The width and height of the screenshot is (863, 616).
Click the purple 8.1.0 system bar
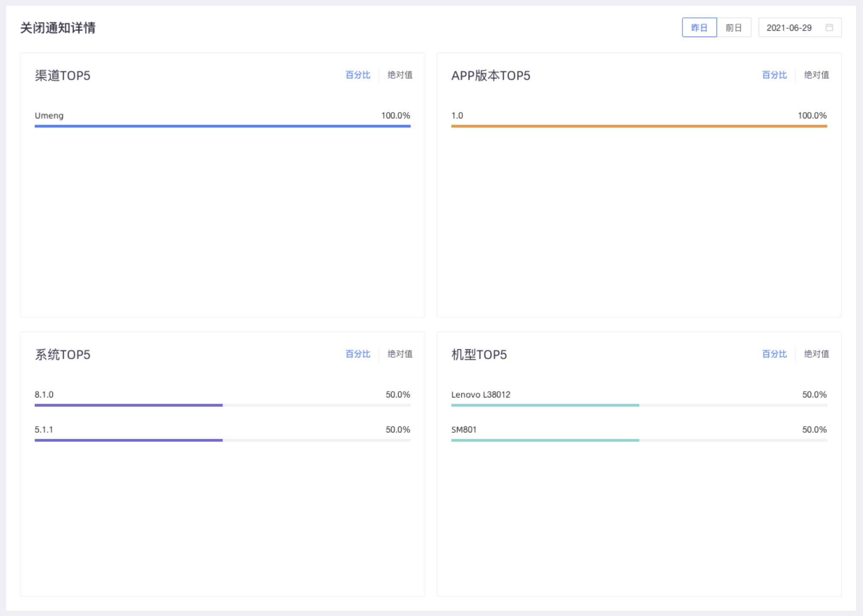(x=129, y=405)
